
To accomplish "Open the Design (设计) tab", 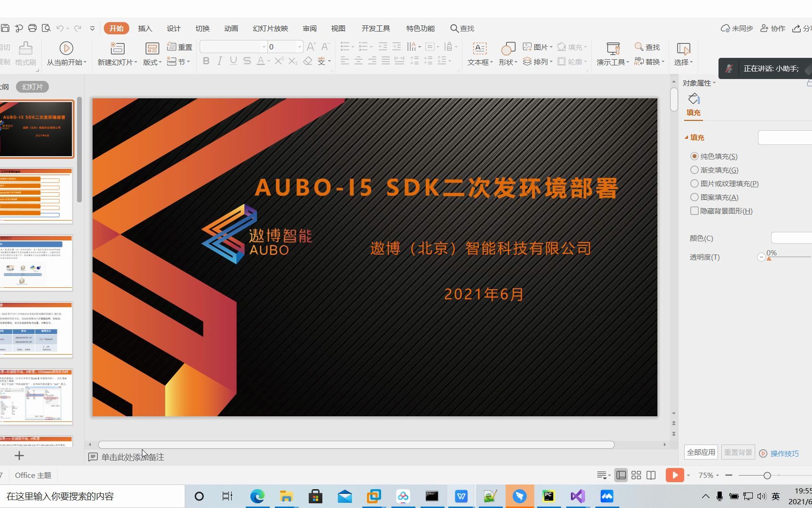I will 174,28.
